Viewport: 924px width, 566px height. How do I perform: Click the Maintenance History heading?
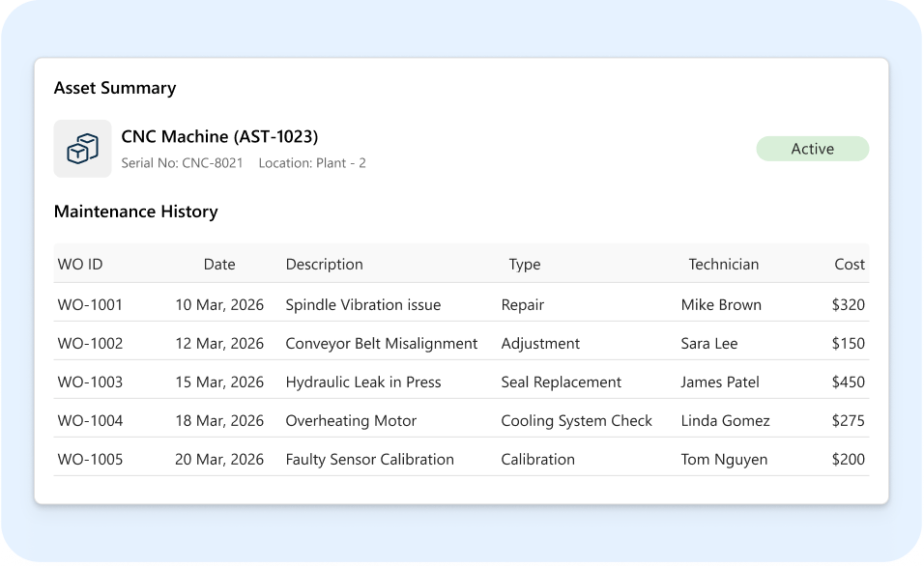[136, 212]
